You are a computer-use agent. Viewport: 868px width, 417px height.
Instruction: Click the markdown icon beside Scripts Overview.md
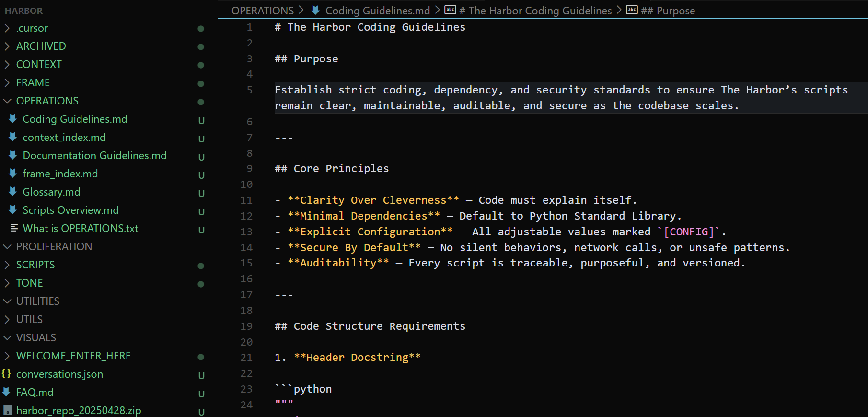13,210
